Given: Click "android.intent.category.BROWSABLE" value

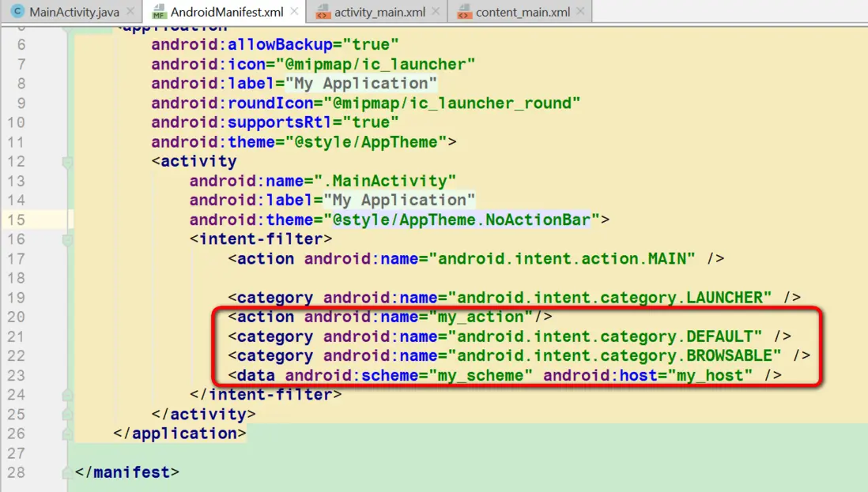Looking at the screenshot, I should 614,356.
